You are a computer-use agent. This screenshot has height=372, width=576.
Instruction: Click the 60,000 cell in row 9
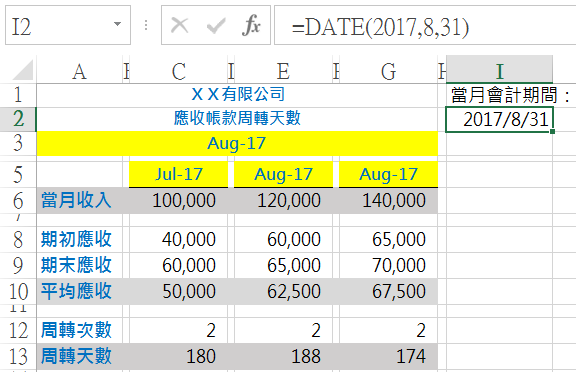pyautogui.click(x=179, y=265)
